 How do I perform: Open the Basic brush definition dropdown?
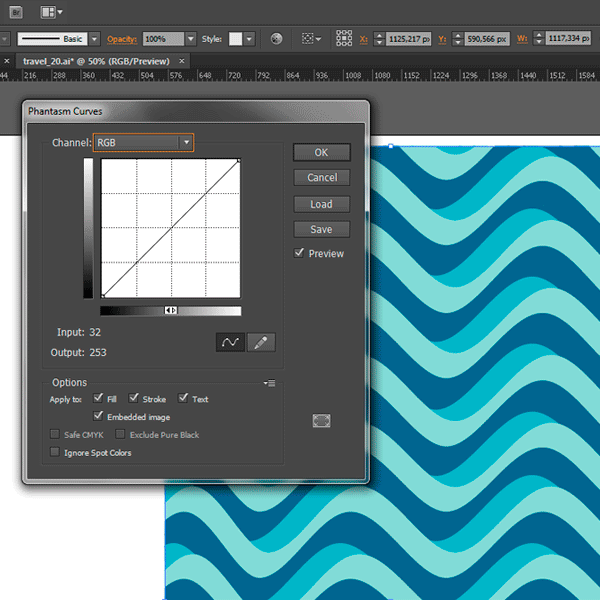coord(94,39)
